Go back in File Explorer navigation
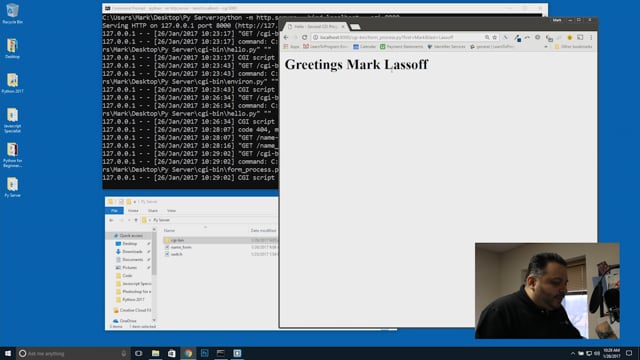This screenshot has width=640, height=360. point(111,220)
